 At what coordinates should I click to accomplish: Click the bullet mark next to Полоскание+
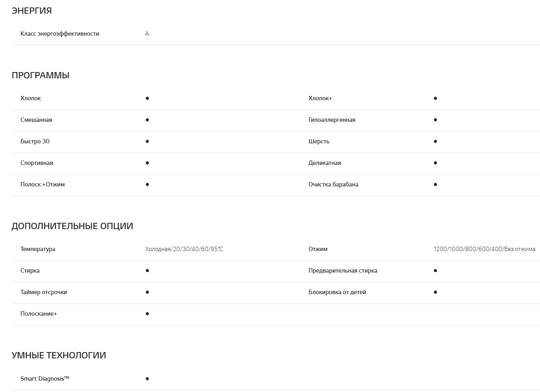tap(147, 314)
